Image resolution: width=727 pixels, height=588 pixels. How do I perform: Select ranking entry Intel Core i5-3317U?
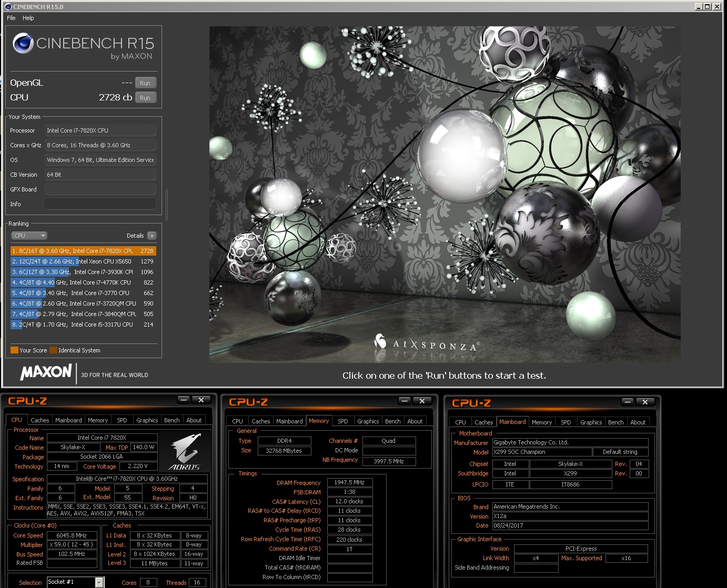click(x=83, y=325)
